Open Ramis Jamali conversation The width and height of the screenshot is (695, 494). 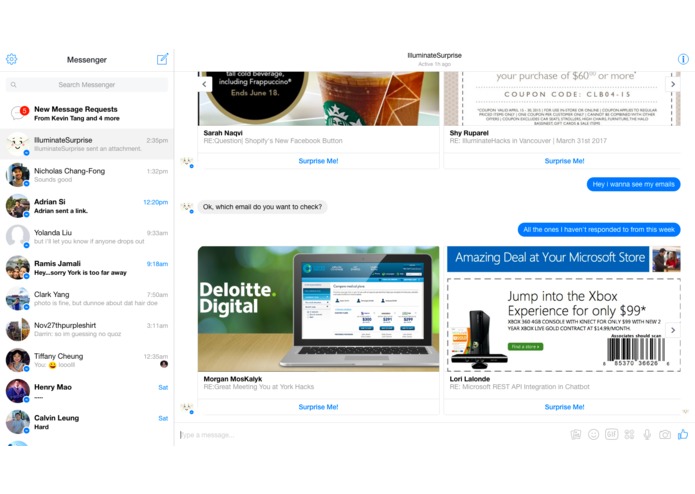(x=87, y=268)
